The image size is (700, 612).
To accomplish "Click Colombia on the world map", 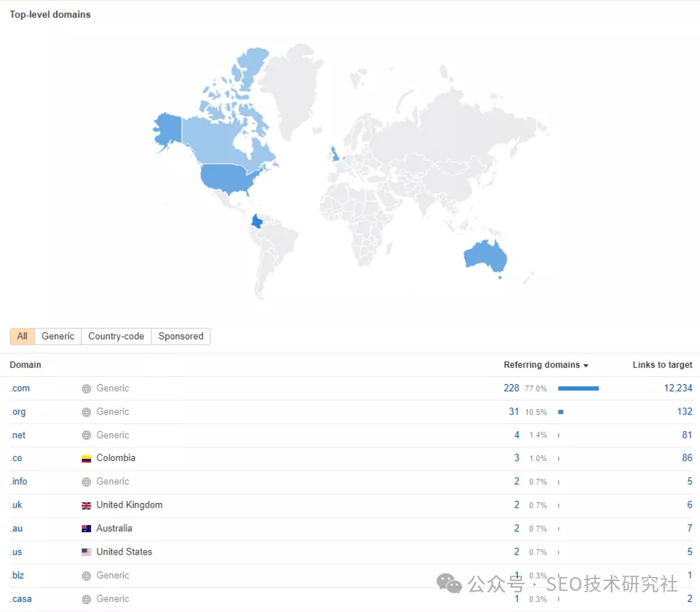I will [x=257, y=221].
